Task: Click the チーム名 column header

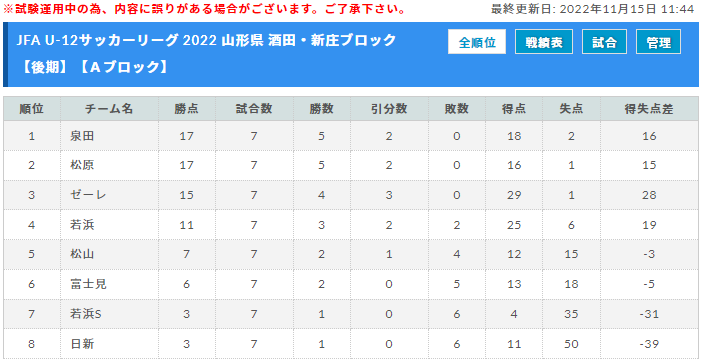Action: coord(109,109)
